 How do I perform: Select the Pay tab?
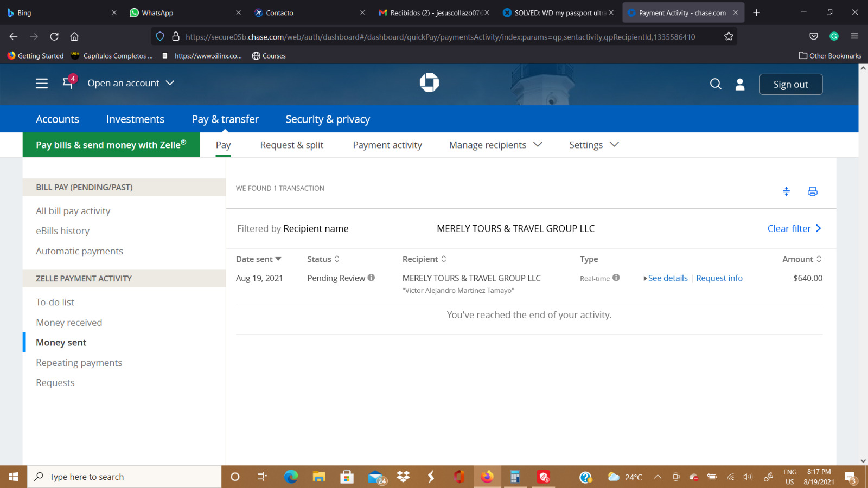(223, 145)
